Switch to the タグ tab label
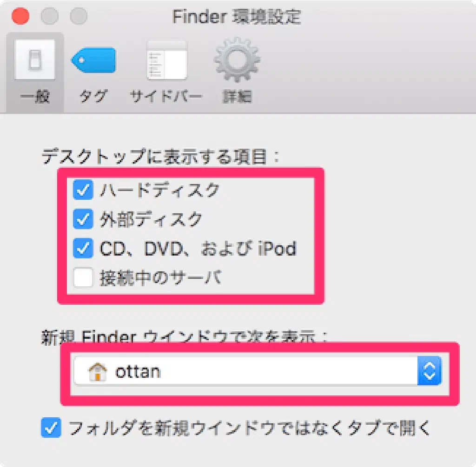The width and height of the screenshot is (476, 467). tap(93, 97)
